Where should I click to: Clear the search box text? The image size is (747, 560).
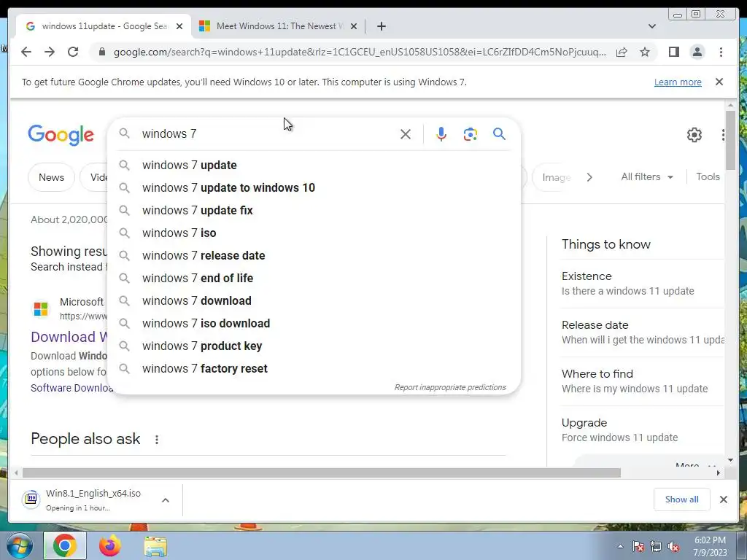click(406, 134)
